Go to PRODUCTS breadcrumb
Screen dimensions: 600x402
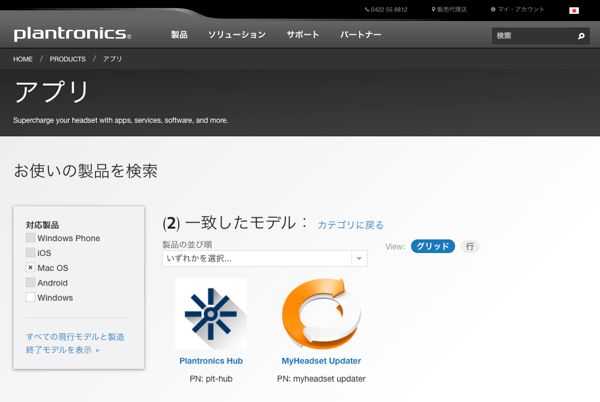[x=68, y=59]
